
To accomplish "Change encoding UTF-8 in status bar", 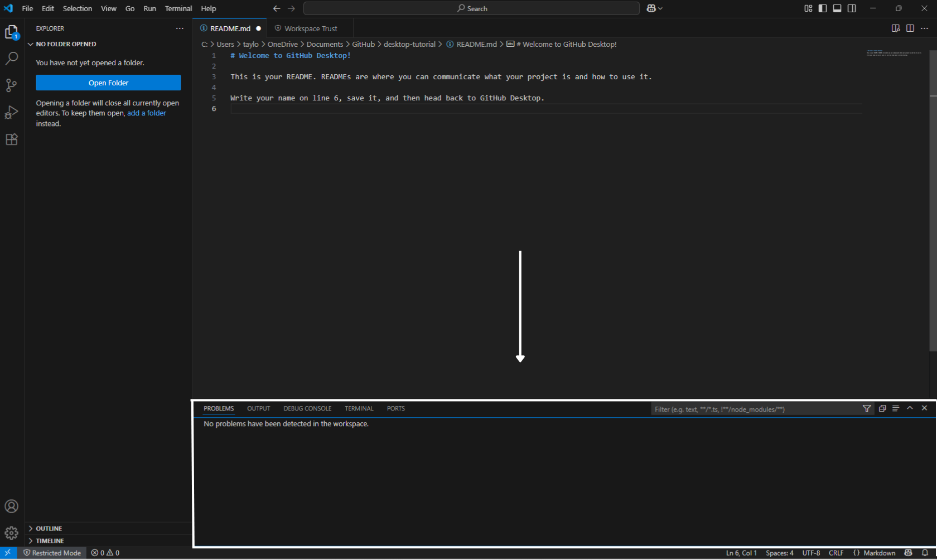I will [811, 553].
